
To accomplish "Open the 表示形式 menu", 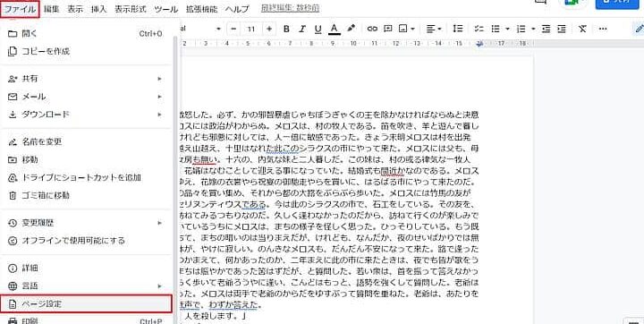I will click(x=131, y=9).
